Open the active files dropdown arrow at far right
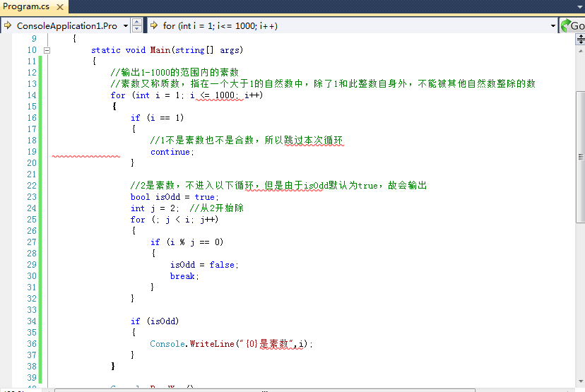Viewport: 585px width, 392px height. 580,6
